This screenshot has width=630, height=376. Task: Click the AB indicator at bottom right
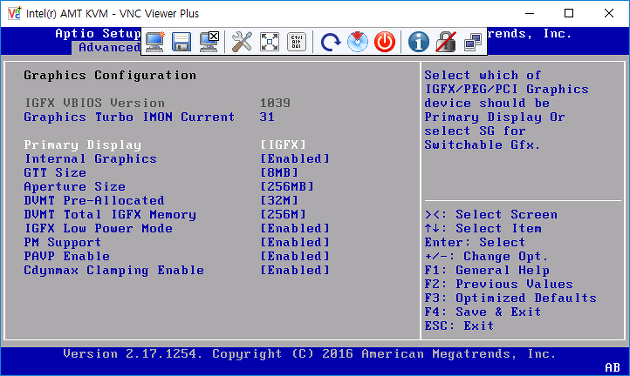tap(612, 368)
